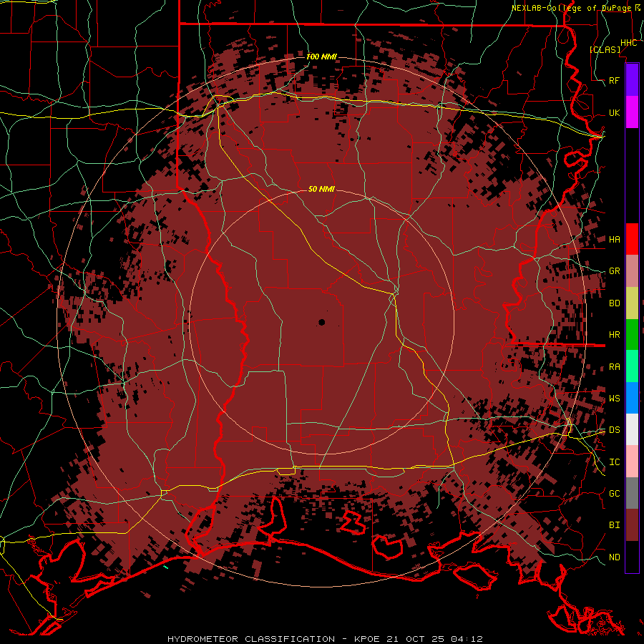Click the IC legend label
The height and width of the screenshot is (644, 644).
[615, 462]
